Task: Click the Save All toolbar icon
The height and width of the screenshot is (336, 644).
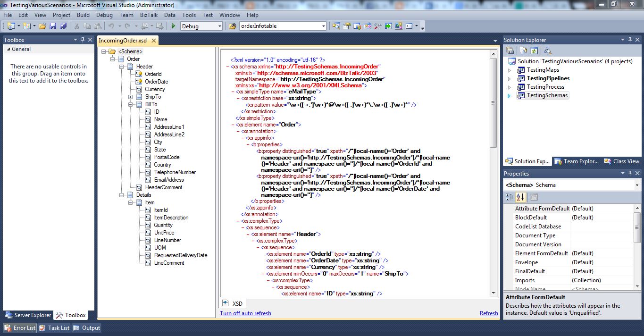Action: [63, 26]
